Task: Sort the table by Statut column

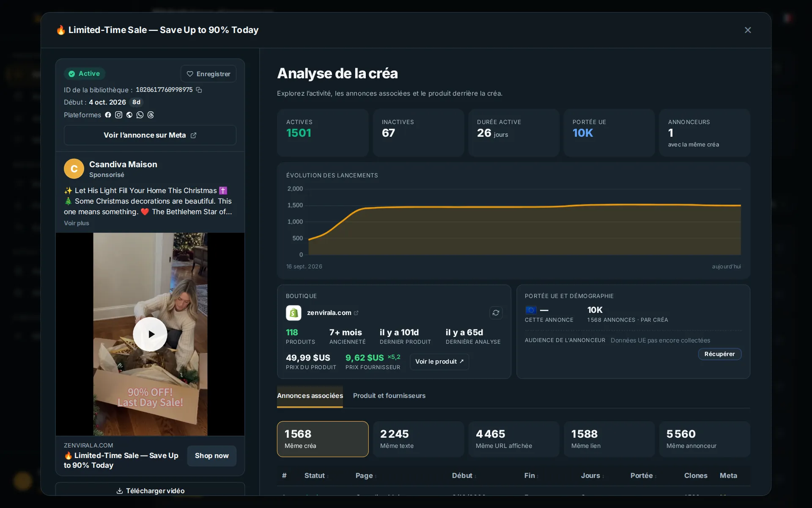Action: [x=316, y=476]
